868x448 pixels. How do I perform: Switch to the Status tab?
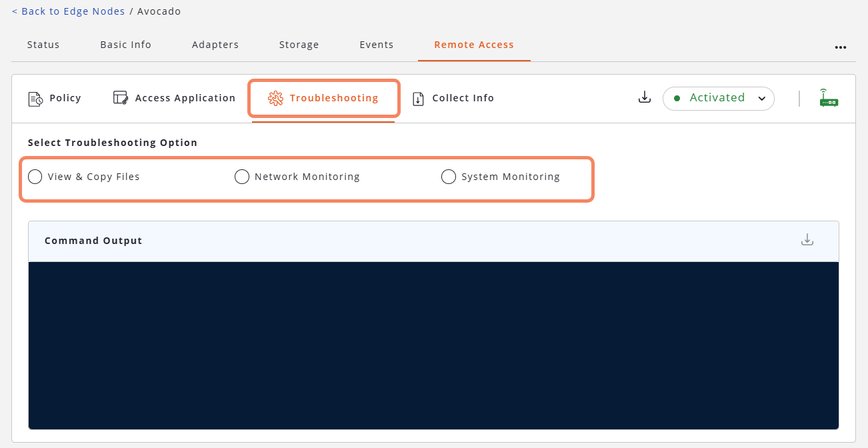point(43,45)
